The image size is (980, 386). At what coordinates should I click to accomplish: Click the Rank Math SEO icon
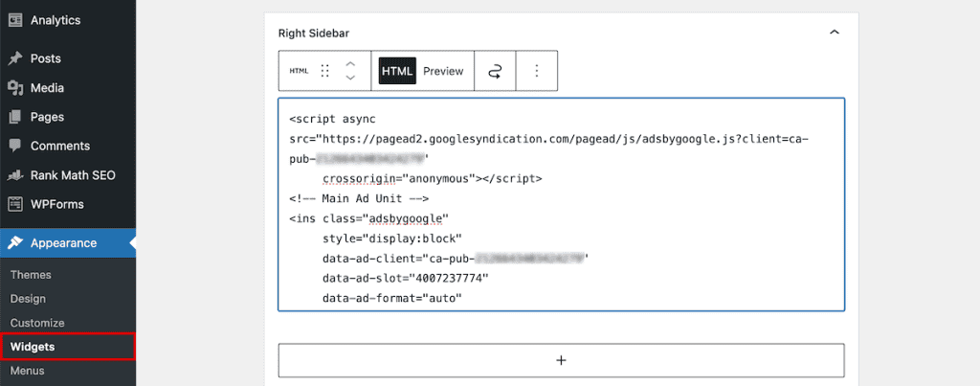[x=15, y=176]
